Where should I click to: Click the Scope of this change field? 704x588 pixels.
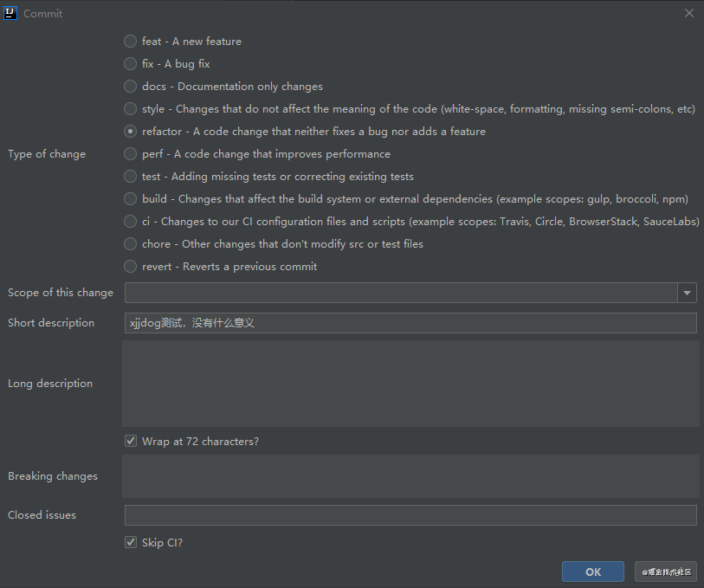[400, 293]
